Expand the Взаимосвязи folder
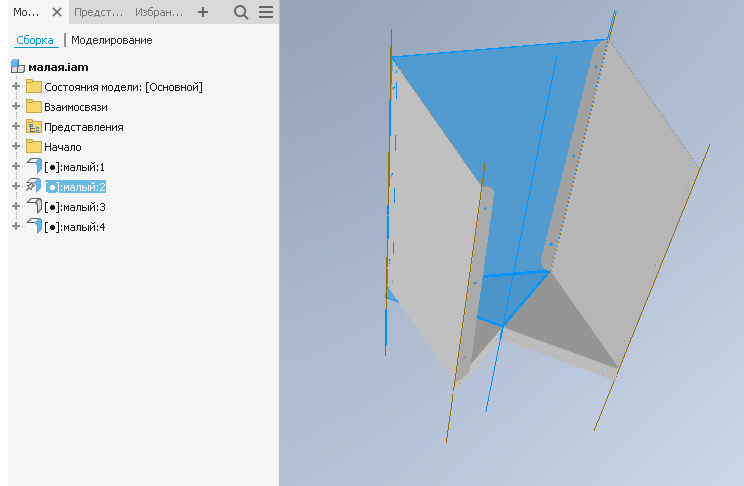This screenshot has height=486, width=744. (16, 107)
